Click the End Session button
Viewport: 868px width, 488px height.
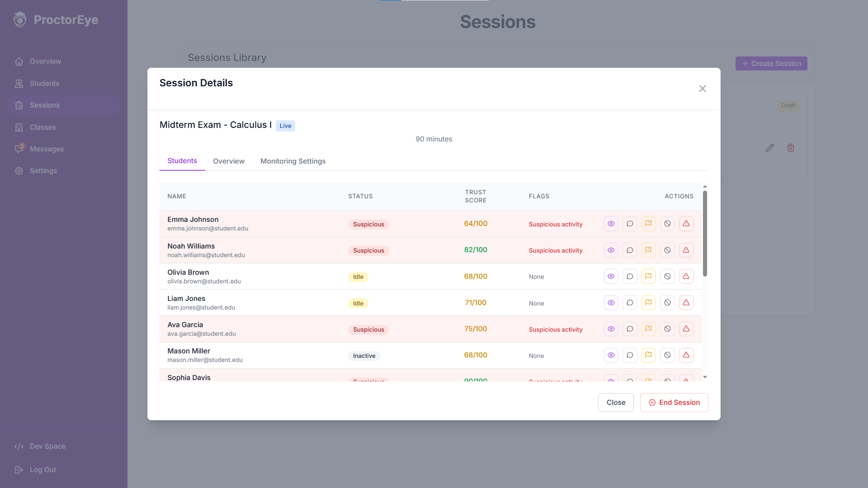coord(674,402)
